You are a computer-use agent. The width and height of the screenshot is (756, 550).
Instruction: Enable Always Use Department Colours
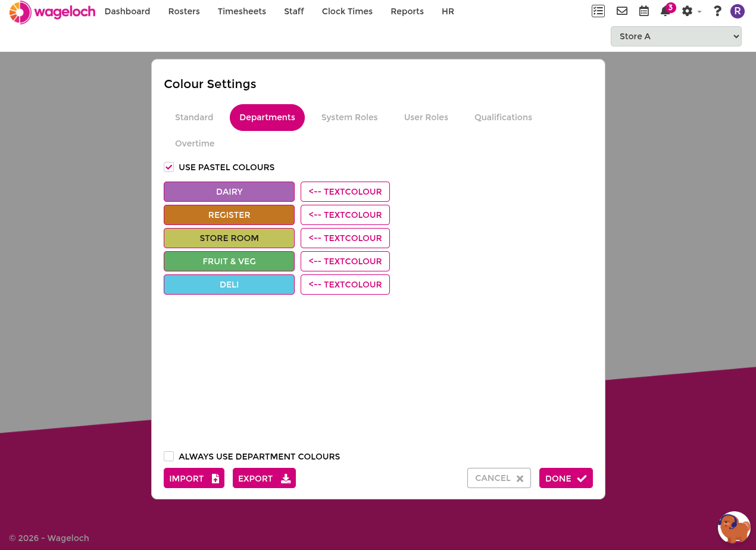(169, 457)
